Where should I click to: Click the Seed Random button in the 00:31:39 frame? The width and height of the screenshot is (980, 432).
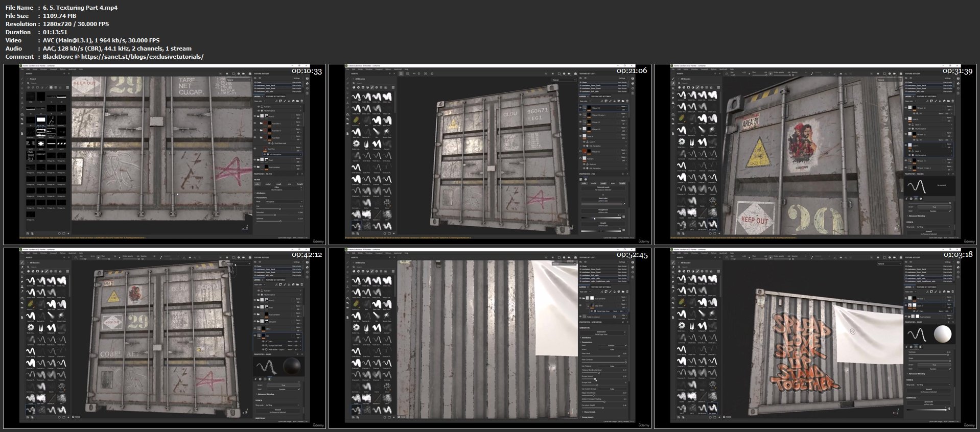point(933,211)
